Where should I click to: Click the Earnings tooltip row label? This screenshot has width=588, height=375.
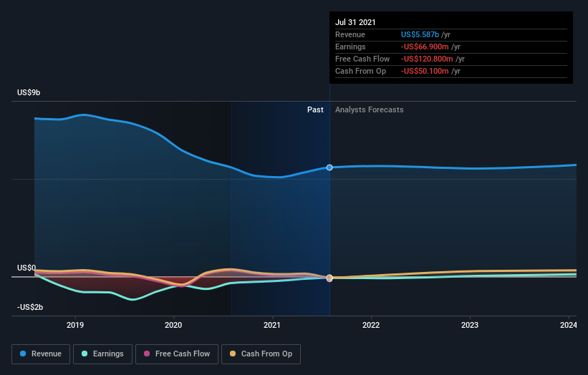coord(350,47)
